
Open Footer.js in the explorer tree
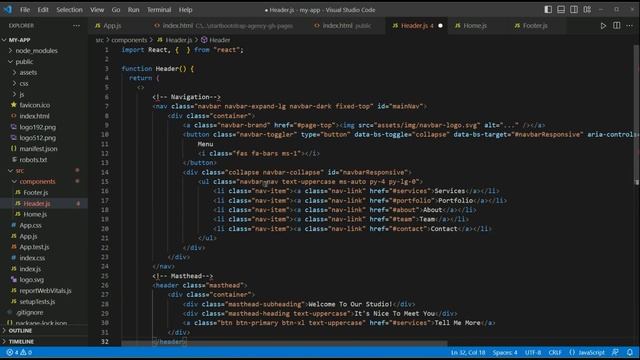pos(44,192)
